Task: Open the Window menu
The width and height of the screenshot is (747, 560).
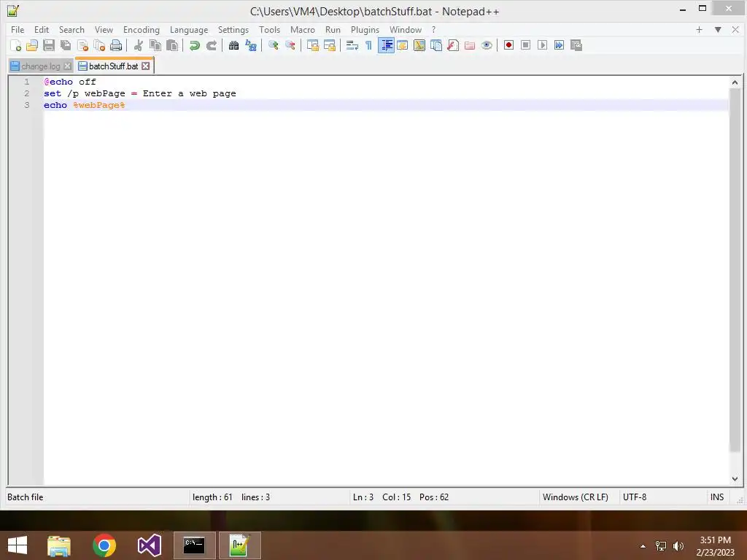Action: click(x=406, y=29)
